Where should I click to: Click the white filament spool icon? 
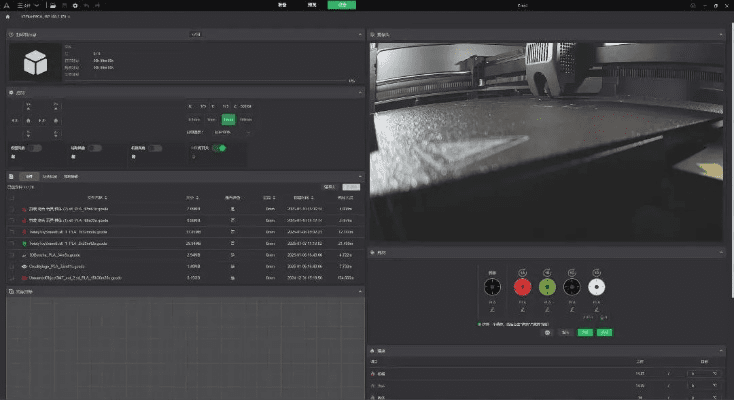click(x=597, y=288)
